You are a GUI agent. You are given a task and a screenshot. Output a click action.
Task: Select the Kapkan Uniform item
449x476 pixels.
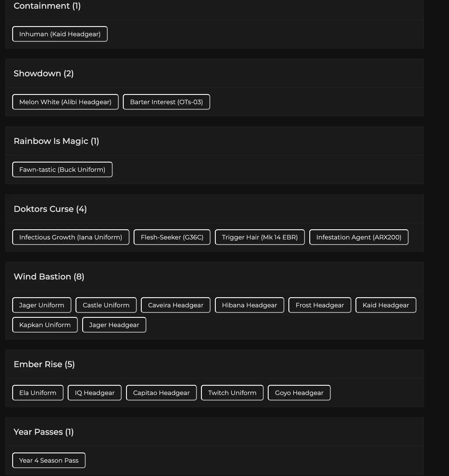click(x=45, y=325)
